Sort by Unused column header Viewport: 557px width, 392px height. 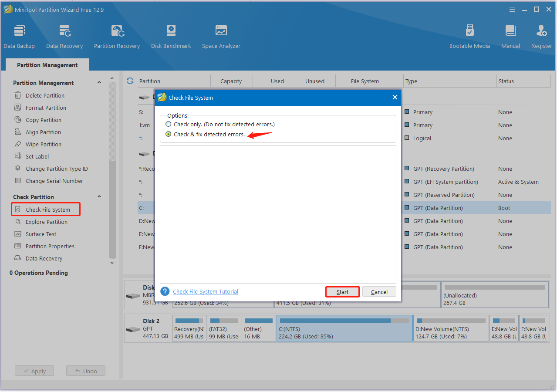click(x=315, y=81)
